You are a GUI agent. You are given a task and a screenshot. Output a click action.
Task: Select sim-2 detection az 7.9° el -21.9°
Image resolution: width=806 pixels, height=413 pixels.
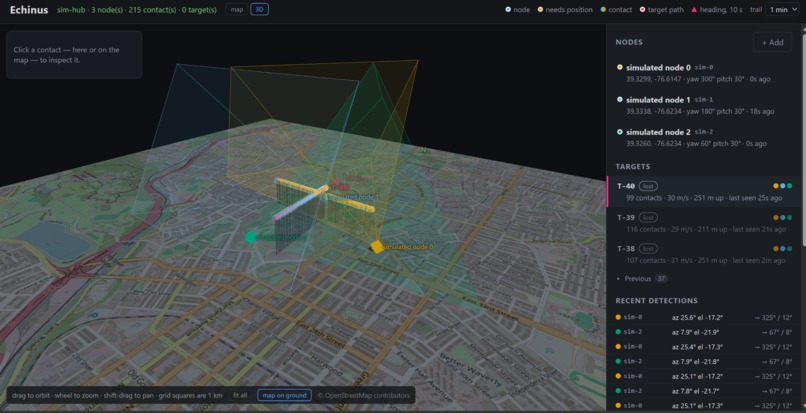tap(703, 332)
